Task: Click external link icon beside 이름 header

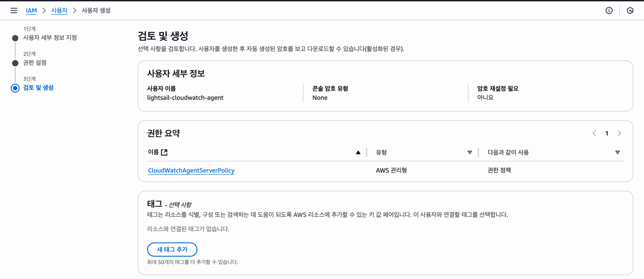Action: (x=164, y=152)
